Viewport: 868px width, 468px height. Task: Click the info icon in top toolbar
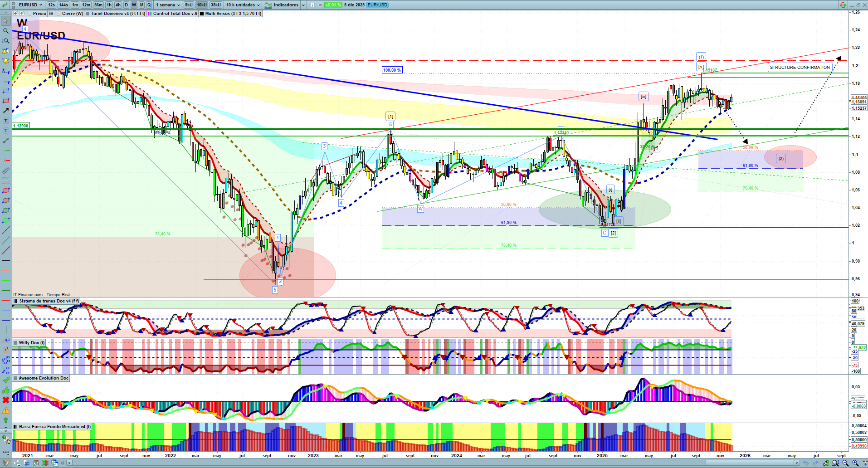312,5
